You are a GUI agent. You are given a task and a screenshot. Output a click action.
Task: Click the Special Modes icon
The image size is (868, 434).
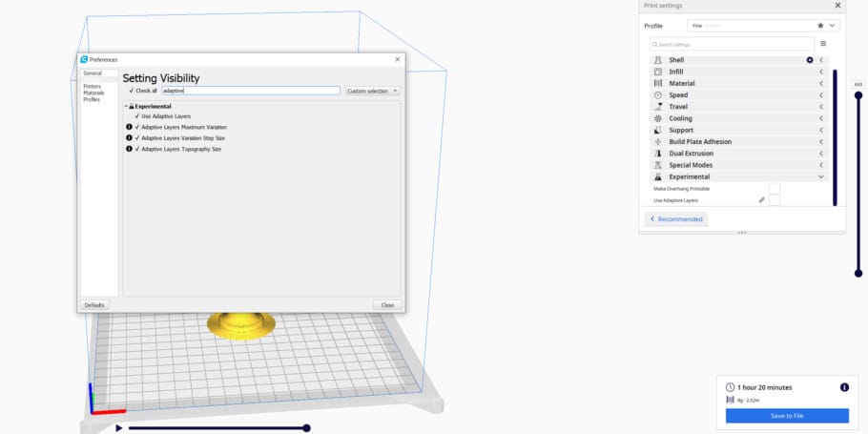pyautogui.click(x=657, y=165)
